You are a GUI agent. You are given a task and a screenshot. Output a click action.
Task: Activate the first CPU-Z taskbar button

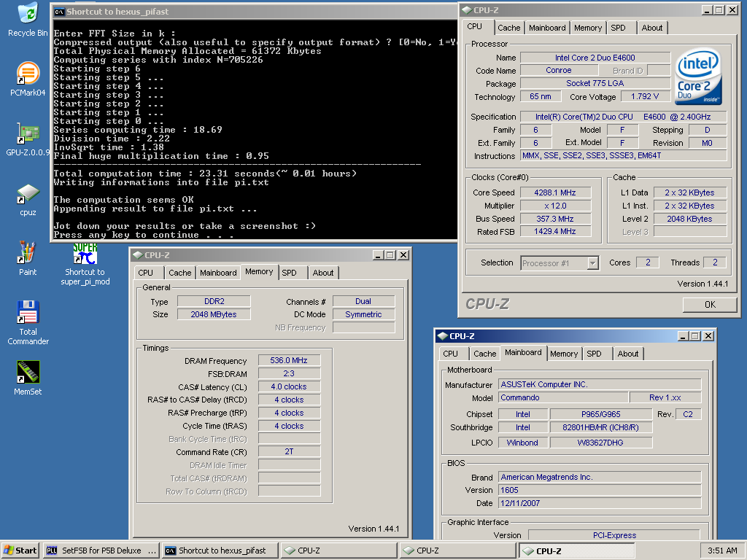[338, 551]
